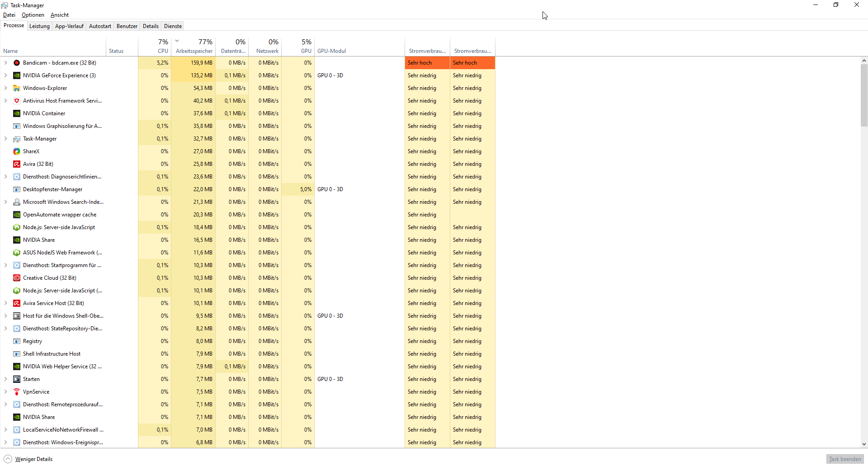The width and height of the screenshot is (868, 470).
Task: Expand the Antivirus Host Framework Service row
Action: [6, 101]
